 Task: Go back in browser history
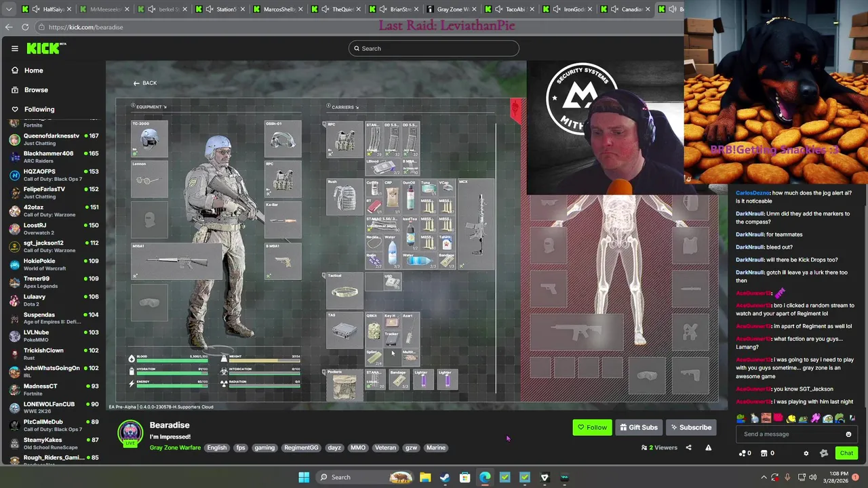(8, 27)
